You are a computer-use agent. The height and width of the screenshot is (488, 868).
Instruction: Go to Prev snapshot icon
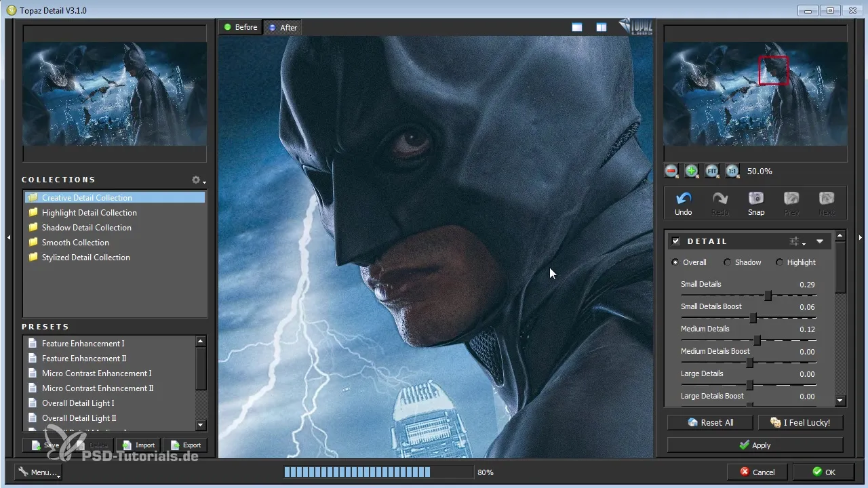pyautogui.click(x=791, y=199)
